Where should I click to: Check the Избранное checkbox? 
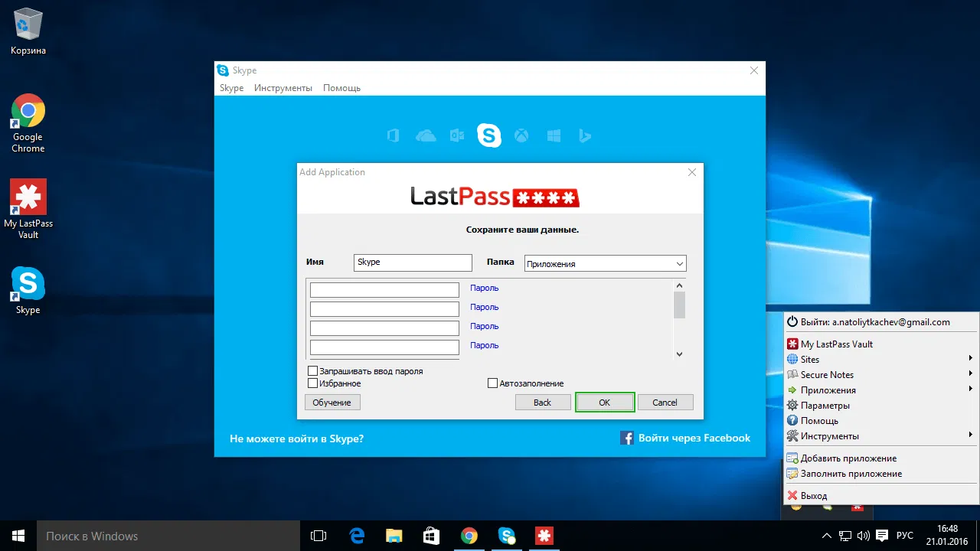[312, 383]
